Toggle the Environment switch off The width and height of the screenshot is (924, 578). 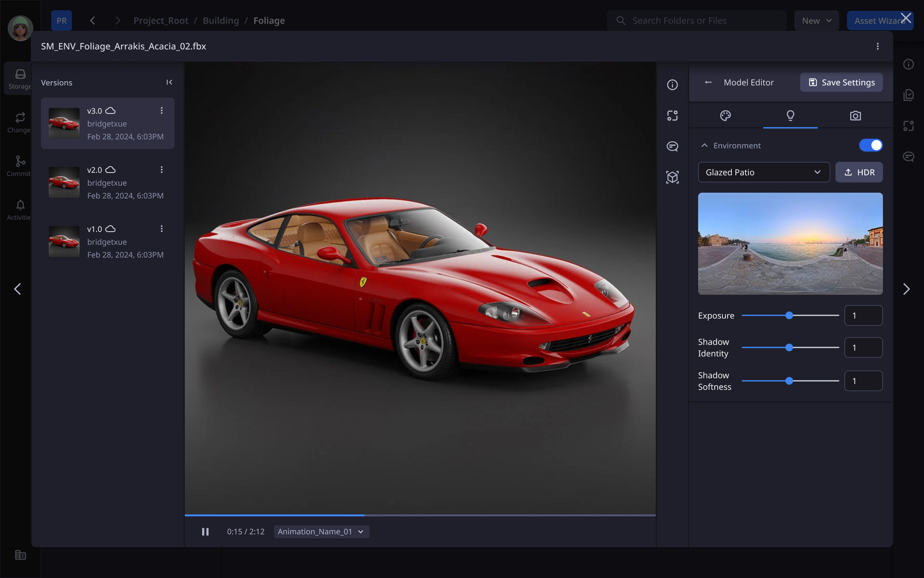pyautogui.click(x=870, y=145)
